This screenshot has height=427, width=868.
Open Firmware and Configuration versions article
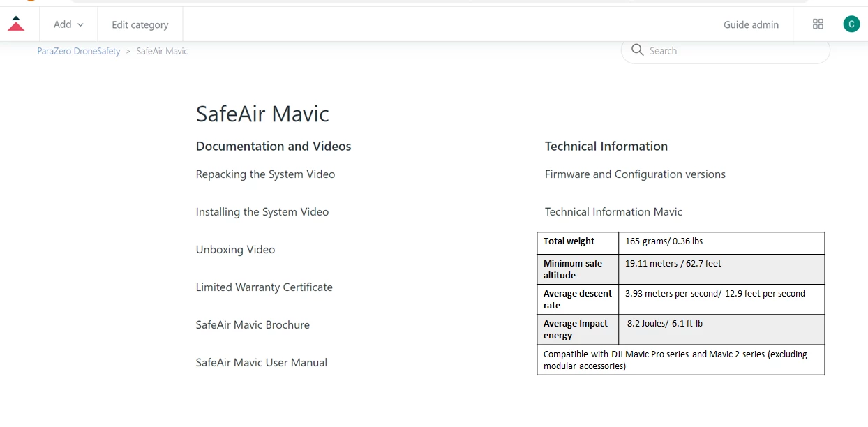click(635, 174)
